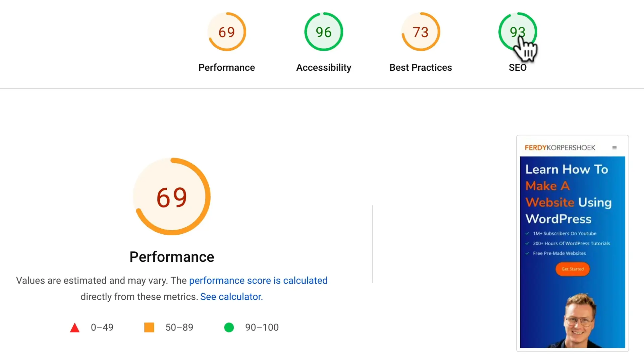Click the orange square 50–89 legend icon

(149, 327)
